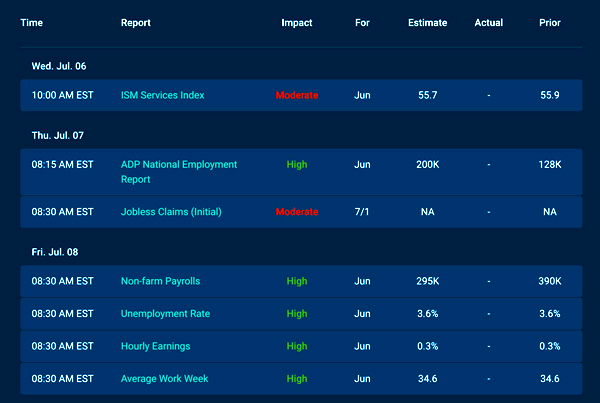Open the Average Work Week report

165,379
